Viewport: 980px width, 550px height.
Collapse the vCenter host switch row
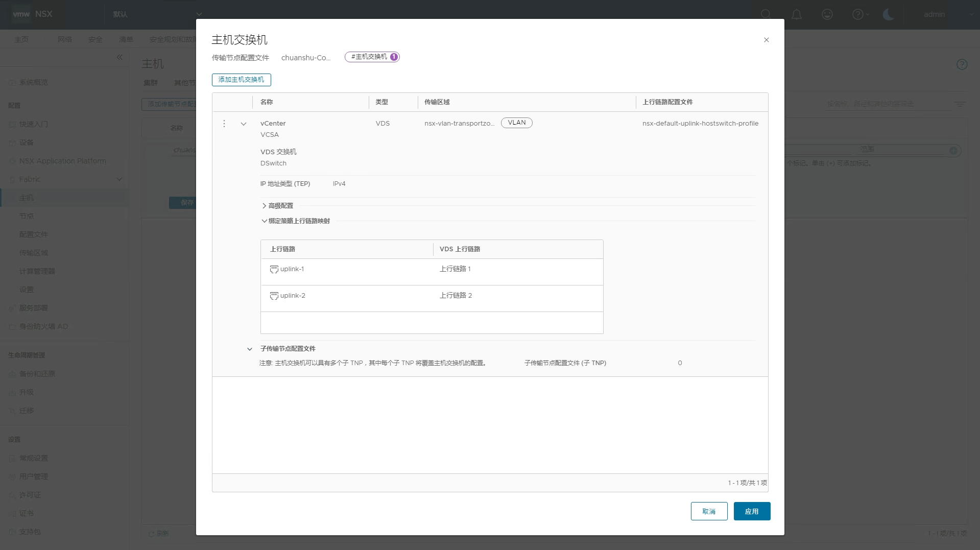pos(244,124)
